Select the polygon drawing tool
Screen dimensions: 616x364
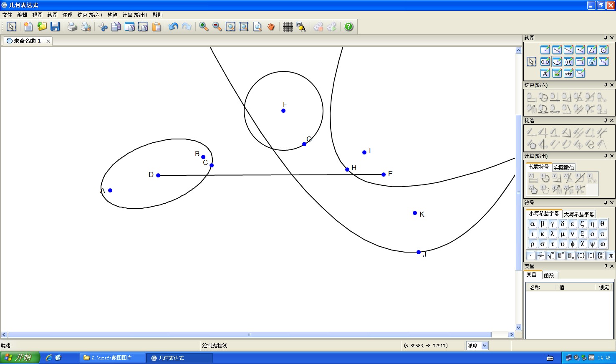point(592,50)
